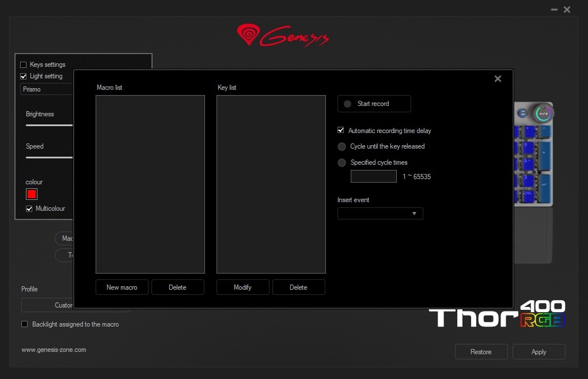
Task: Click the cycle times input field
Action: pos(373,177)
